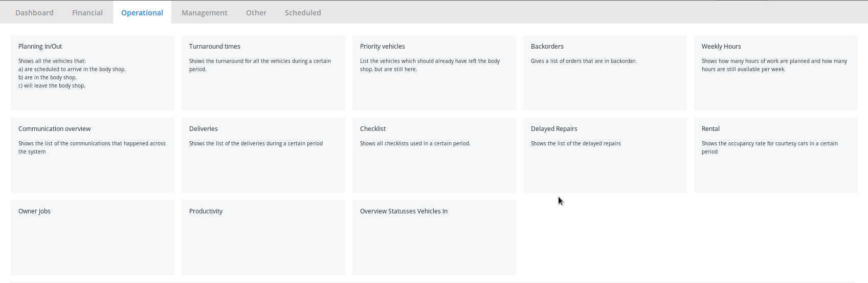
Task: Select the Priority vehicles report card
Action: [x=434, y=73]
